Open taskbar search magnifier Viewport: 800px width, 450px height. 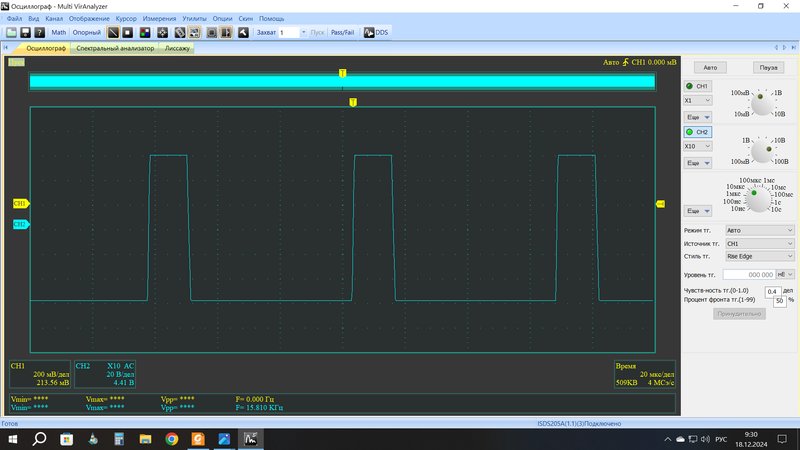pos(40,439)
